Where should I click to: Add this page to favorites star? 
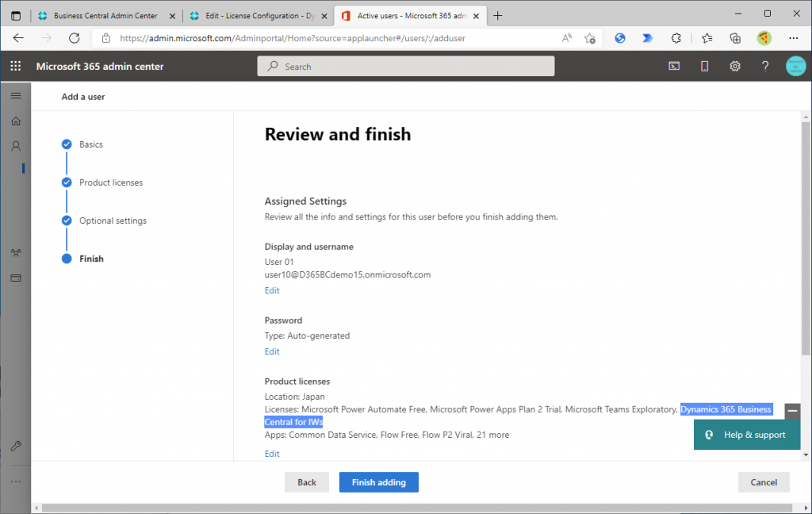tap(590, 38)
